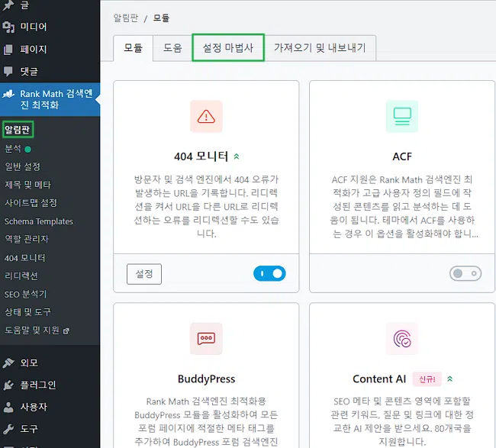Image resolution: width=496 pixels, height=448 pixels.
Task: Open 사이트맵 설정 in the submenu
Action: pyautogui.click(x=31, y=203)
